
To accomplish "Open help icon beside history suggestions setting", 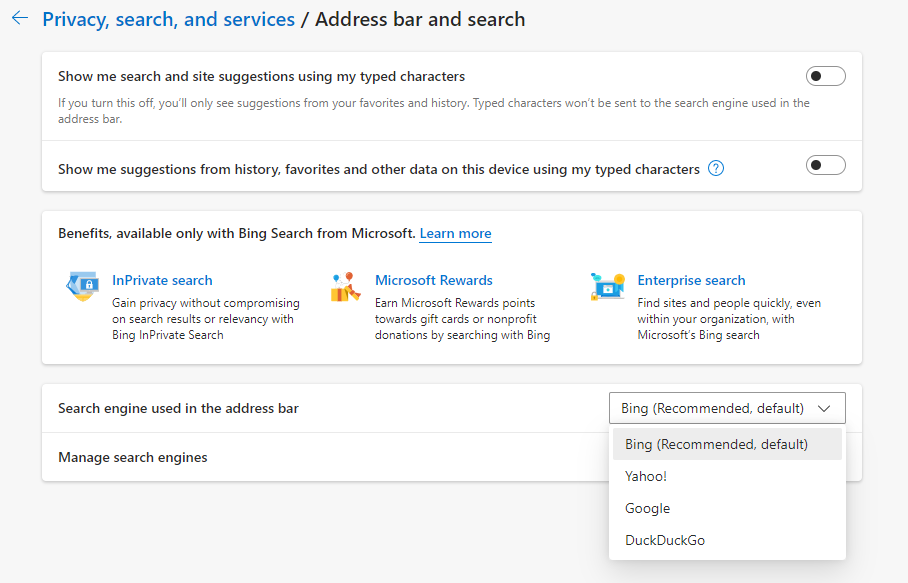I will 716,168.
